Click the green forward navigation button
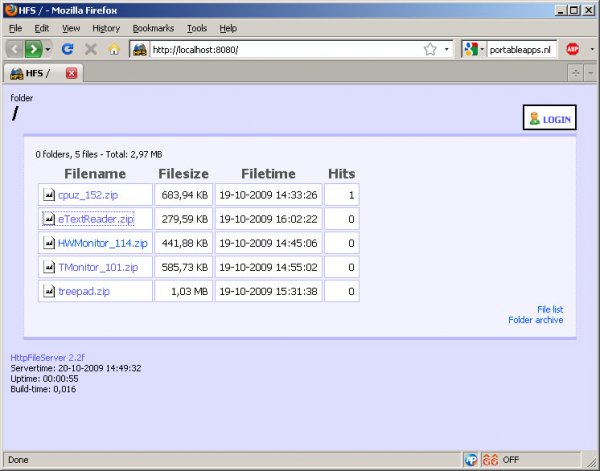The image size is (600, 471). (36, 48)
